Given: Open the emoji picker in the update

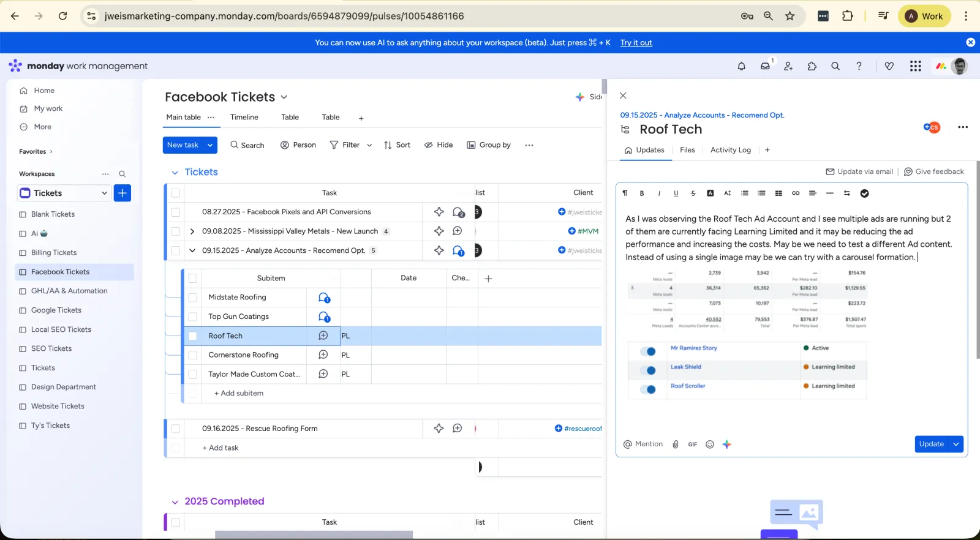Looking at the screenshot, I should [x=710, y=444].
